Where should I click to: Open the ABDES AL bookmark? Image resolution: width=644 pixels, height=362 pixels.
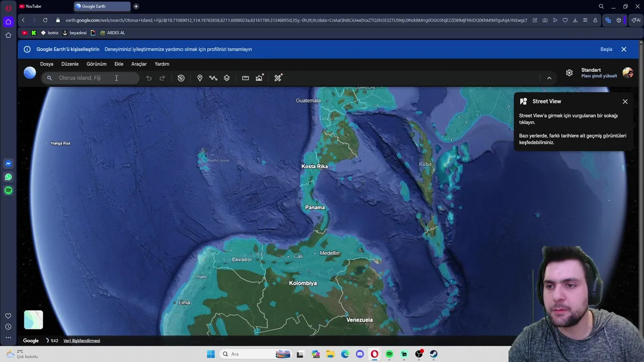[x=112, y=33]
